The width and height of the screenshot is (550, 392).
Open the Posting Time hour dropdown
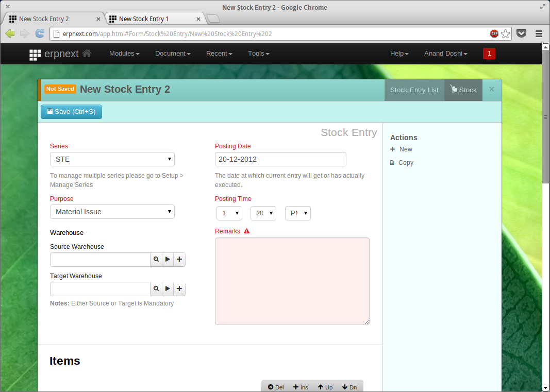tap(229, 213)
